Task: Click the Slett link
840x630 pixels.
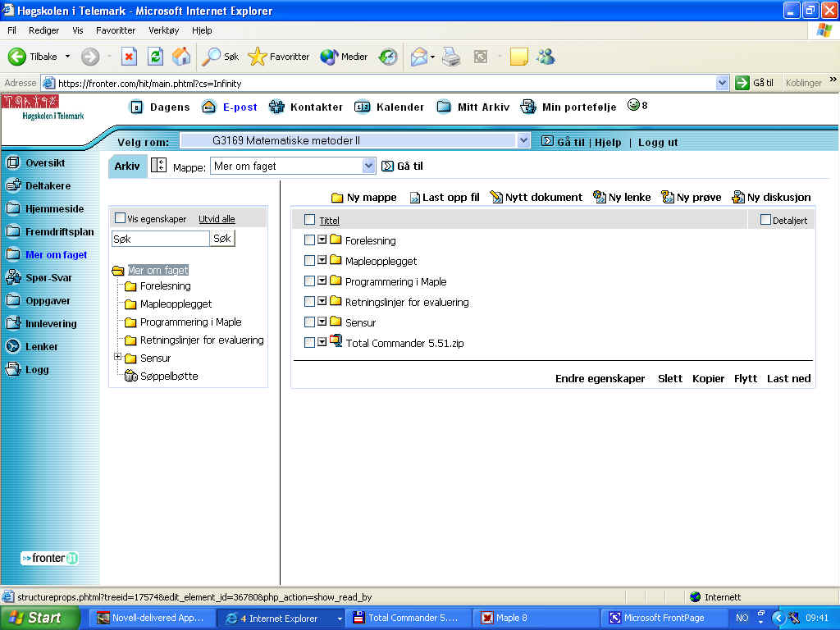Action: point(670,379)
